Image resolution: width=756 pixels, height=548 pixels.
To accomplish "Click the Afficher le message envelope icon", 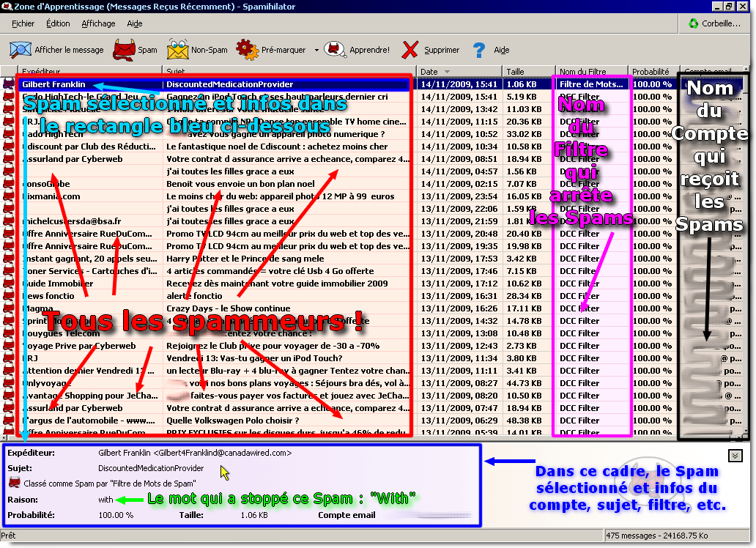I will (21, 50).
